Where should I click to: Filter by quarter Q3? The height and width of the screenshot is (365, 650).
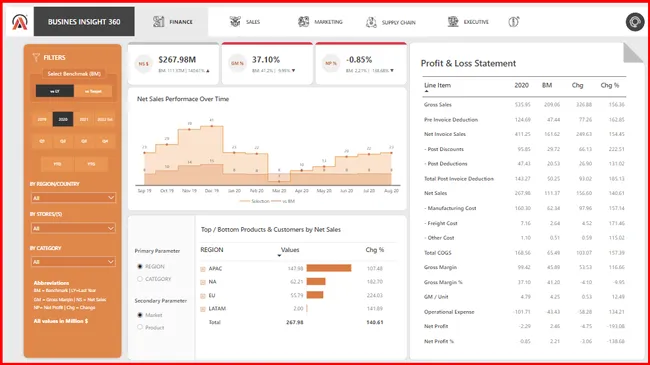84,141
